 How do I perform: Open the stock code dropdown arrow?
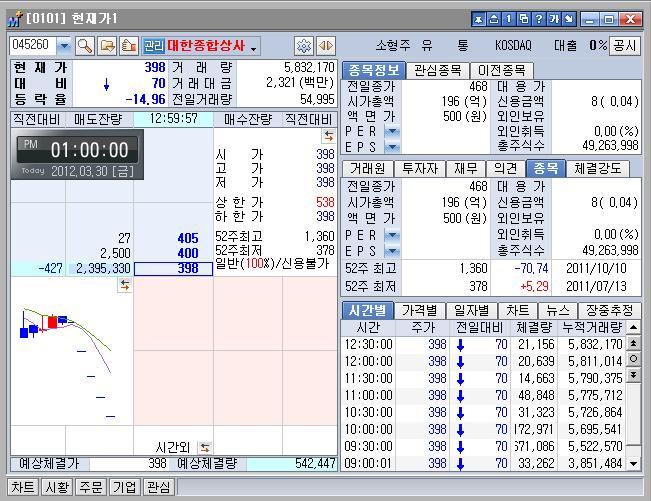[x=64, y=46]
